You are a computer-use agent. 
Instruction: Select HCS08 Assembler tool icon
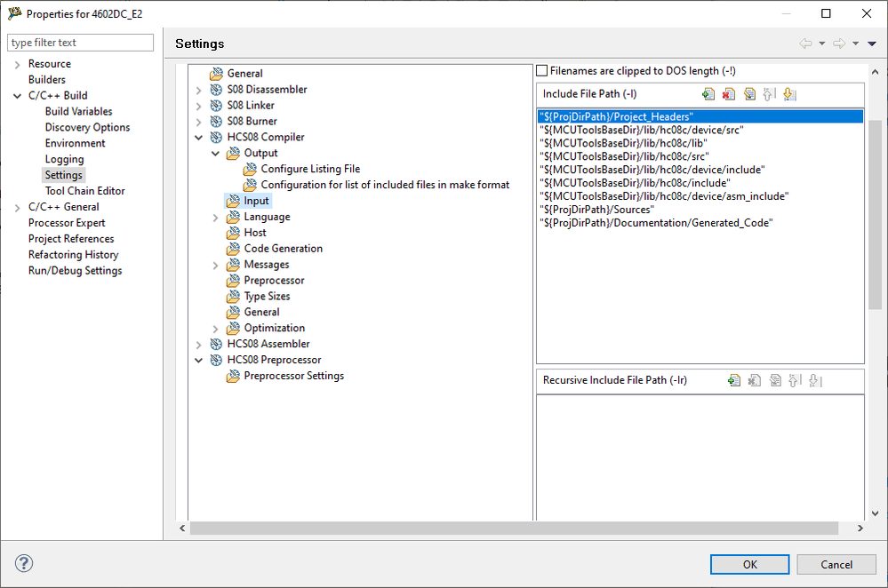click(216, 344)
